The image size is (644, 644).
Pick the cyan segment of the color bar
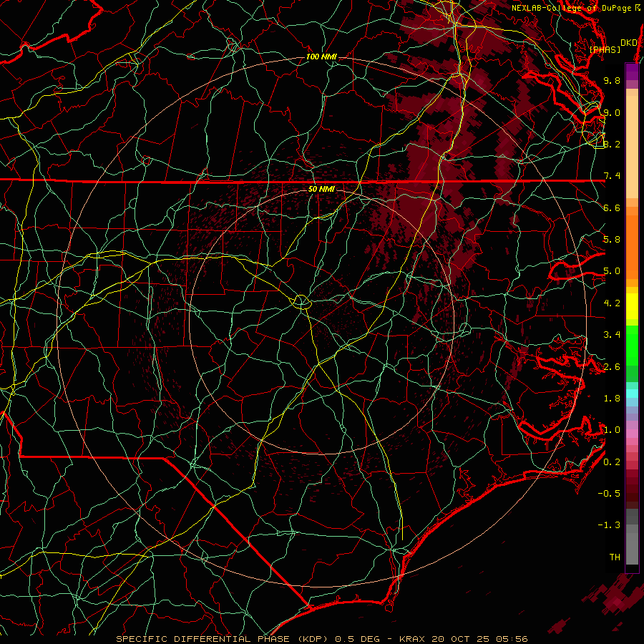632,394
